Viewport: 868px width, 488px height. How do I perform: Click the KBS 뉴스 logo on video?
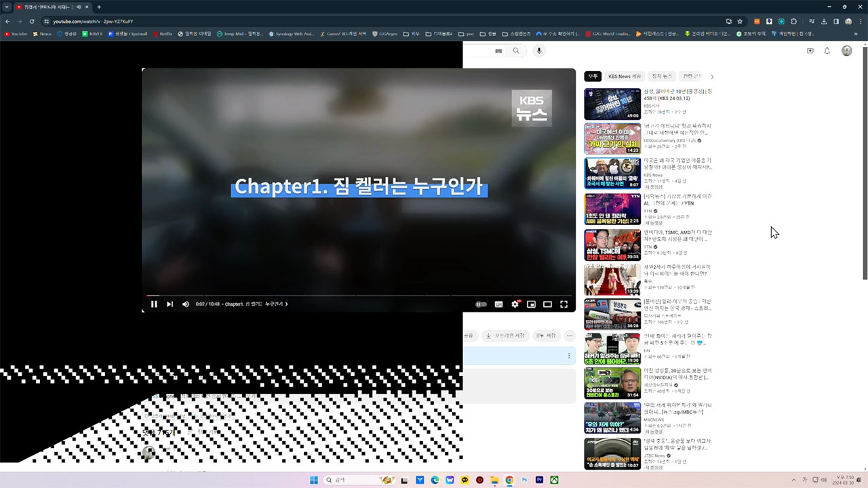tap(532, 108)
